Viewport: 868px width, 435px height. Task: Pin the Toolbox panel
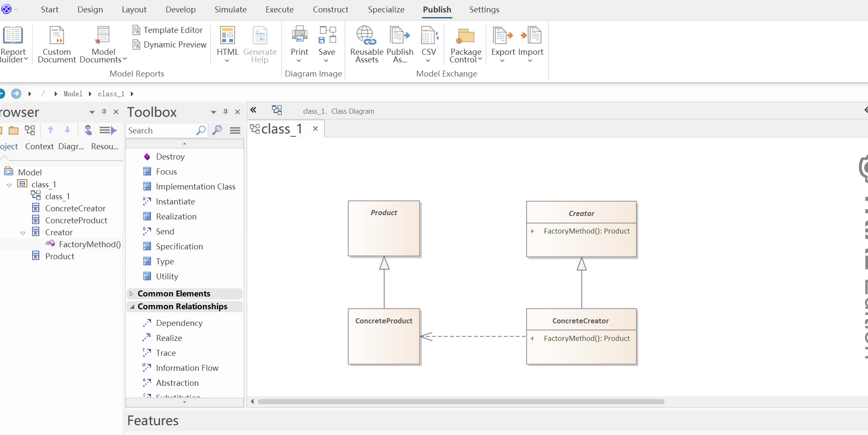tap(226, 112)
